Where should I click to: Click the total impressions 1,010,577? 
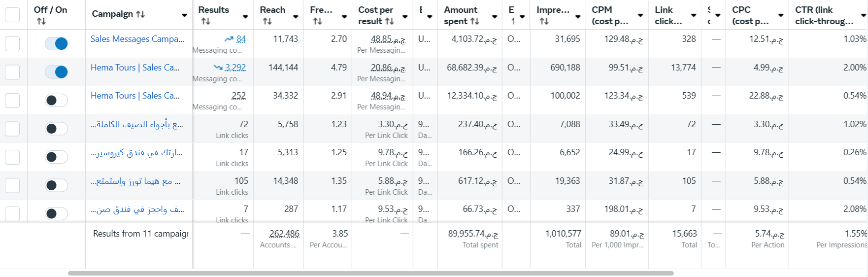point(563,234)
